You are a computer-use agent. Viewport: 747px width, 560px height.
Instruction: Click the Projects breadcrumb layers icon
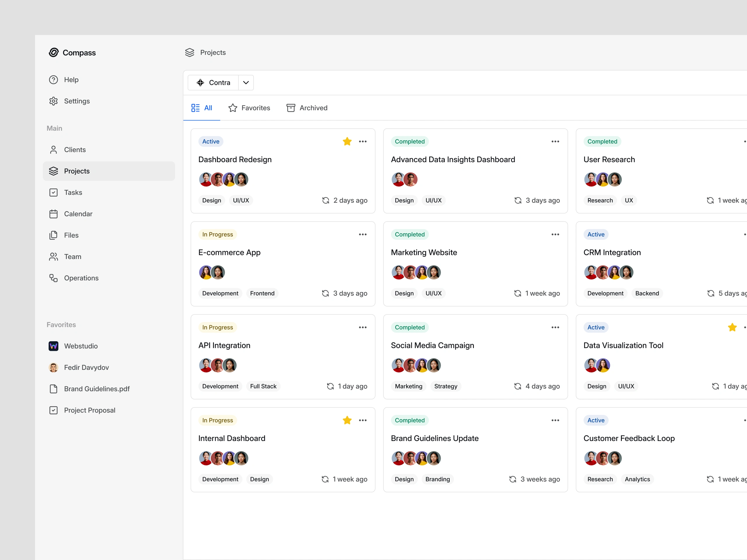tap(190, 52)
